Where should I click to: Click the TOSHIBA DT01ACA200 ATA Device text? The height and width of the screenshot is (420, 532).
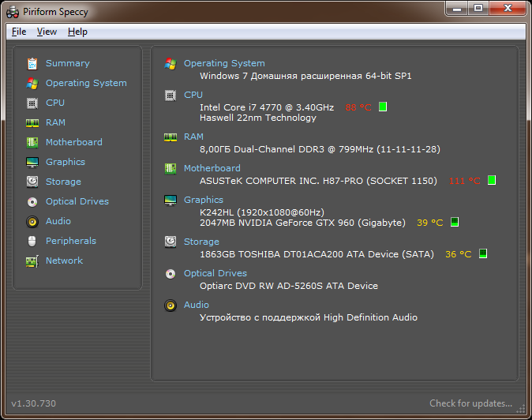click(318, 254)
